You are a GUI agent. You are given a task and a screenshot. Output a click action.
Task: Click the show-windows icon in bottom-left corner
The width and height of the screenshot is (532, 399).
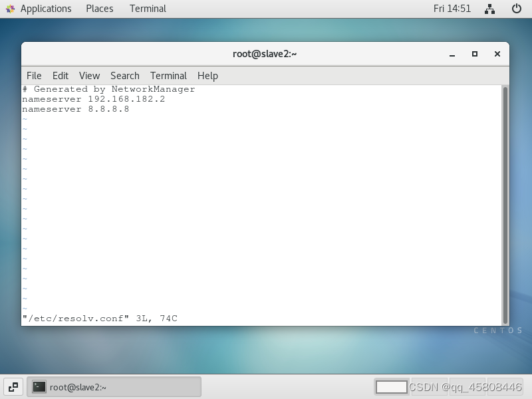[x=13, y=386]
